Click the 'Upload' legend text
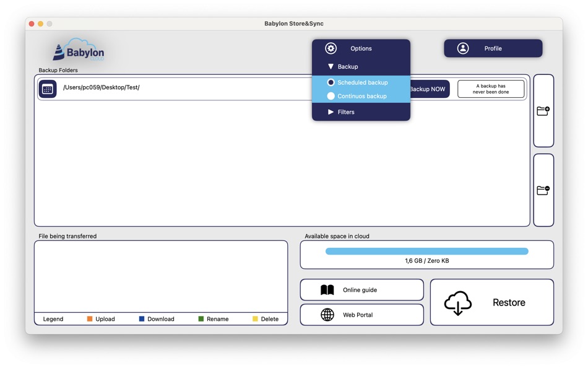The image size is (588, 368). 105,319
